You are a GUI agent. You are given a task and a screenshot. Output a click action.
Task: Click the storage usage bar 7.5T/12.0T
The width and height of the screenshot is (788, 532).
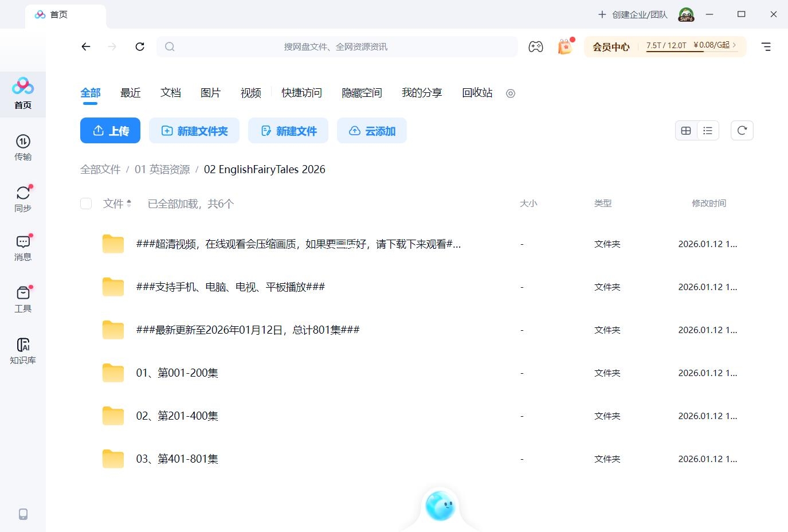[x=667, y=46]
